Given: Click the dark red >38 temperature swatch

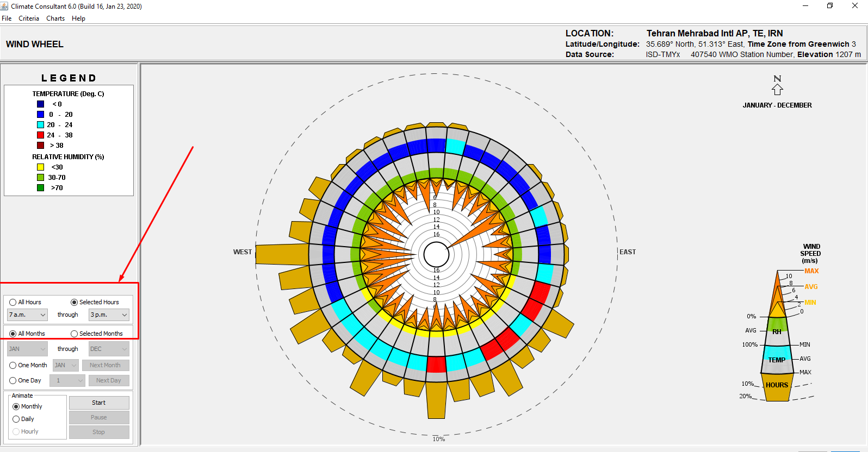Looking at the screenshot, I should [40, 145].
